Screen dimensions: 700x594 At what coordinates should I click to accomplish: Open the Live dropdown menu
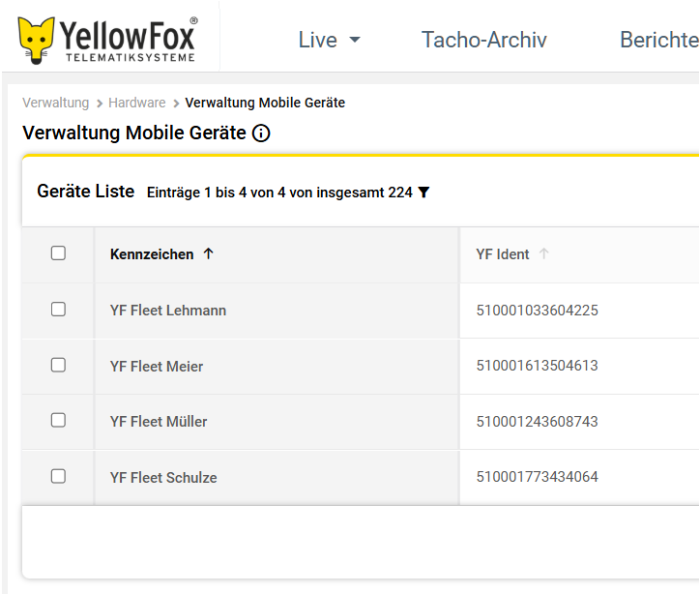329,40
